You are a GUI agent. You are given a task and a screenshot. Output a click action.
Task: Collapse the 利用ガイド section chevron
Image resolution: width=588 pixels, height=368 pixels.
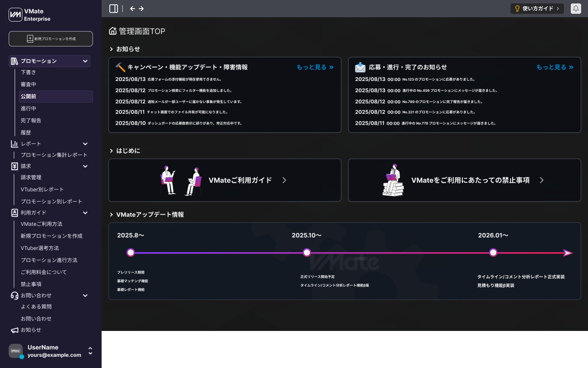(85, 213)
